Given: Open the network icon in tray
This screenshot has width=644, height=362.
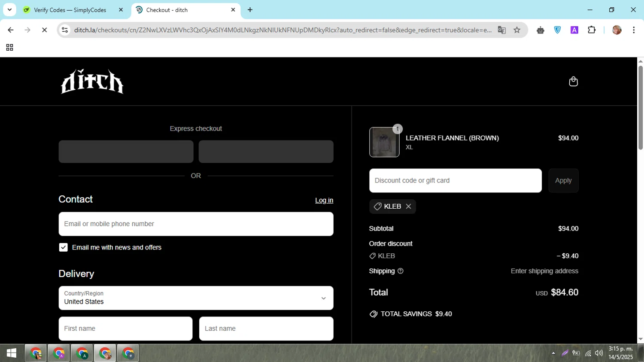Looking at the screenshot, I should click(588, 353).
